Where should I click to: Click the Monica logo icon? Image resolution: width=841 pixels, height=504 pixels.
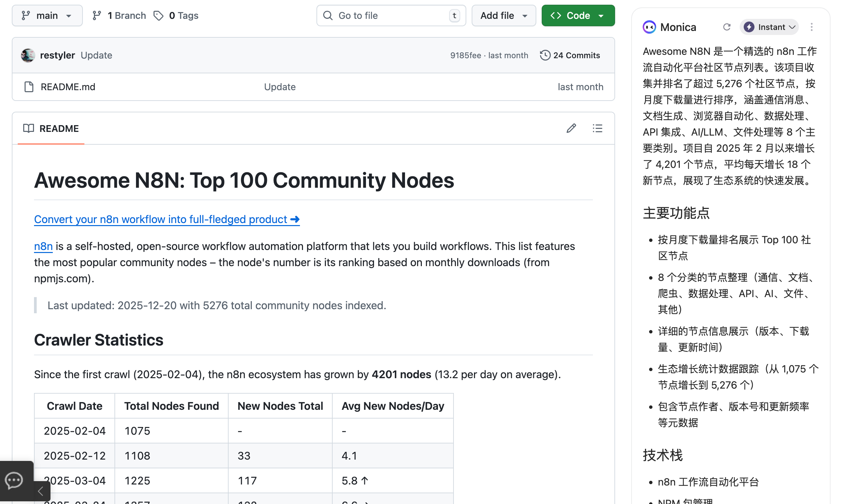[649, 27]
